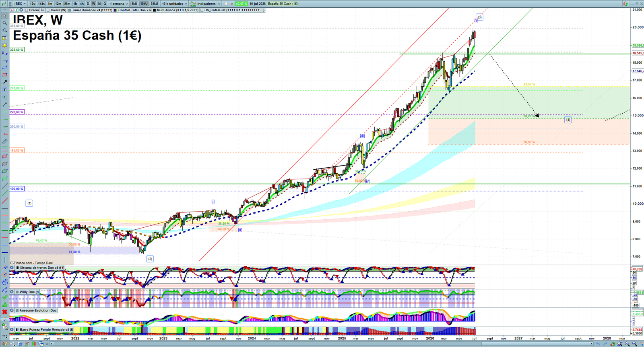
Task: Select the text annotation tool
Action: [x=4, y=89]
